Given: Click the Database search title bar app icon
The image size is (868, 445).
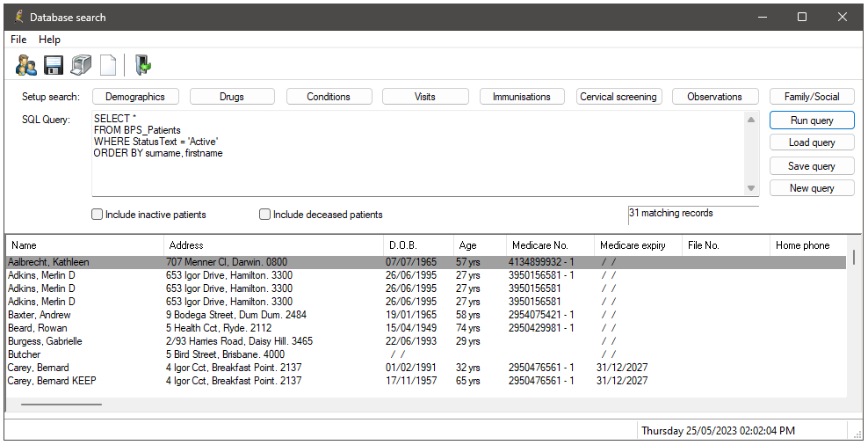Looking at the screenshot, I should point(18,18).
